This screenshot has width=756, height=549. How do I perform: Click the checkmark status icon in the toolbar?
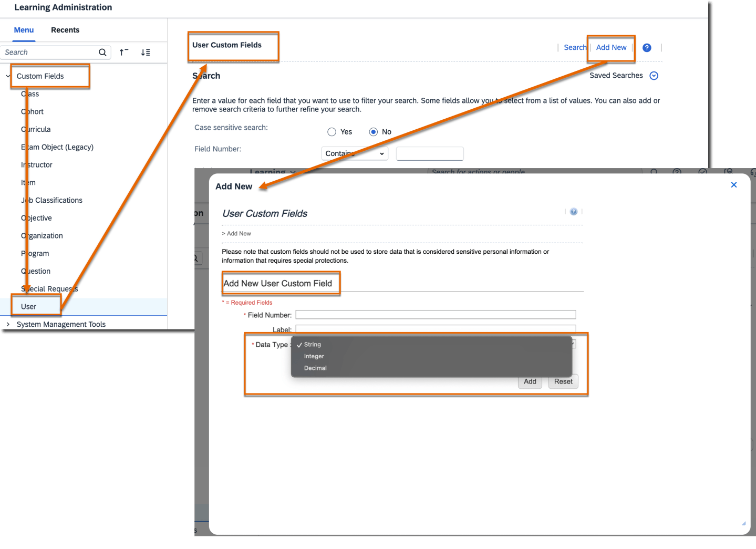click(x=703, y=172)
